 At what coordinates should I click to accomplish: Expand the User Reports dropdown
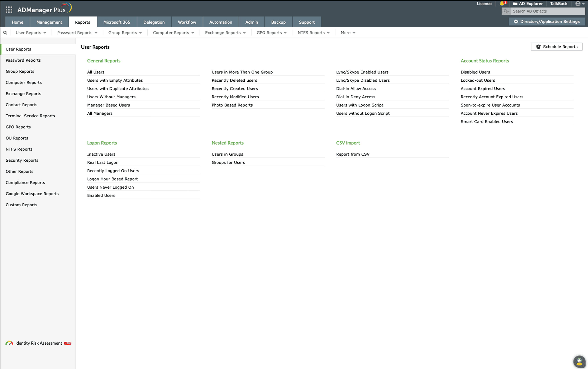point(31,33)
